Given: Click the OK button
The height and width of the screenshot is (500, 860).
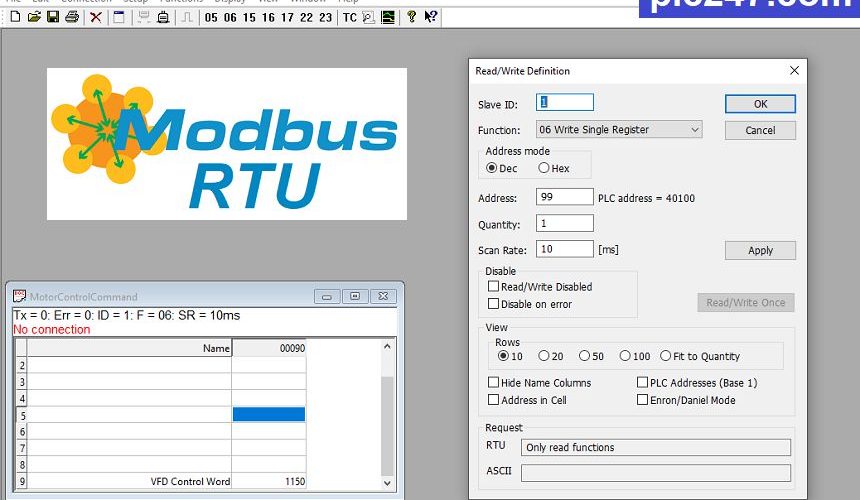Looking at the screenshot, I should (x=760, y=104).
